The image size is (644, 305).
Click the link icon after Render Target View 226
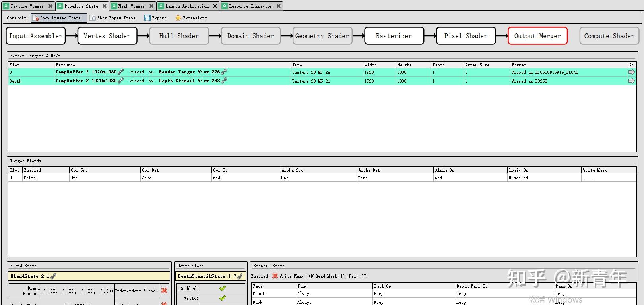coord(224,72)
